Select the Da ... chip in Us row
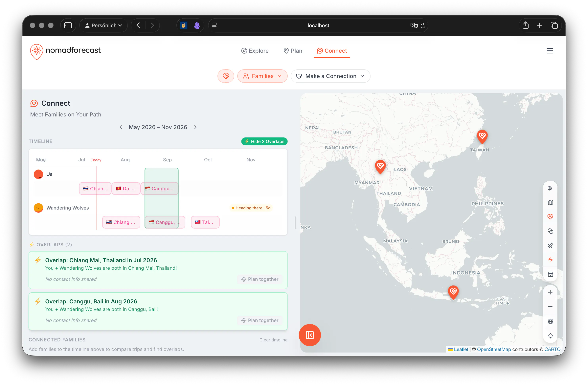 [x=126, y=189]
